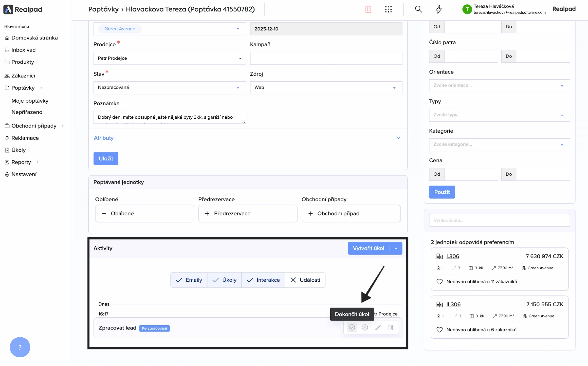
Task: Enable the Události activity filter
Action: point(305,280)
